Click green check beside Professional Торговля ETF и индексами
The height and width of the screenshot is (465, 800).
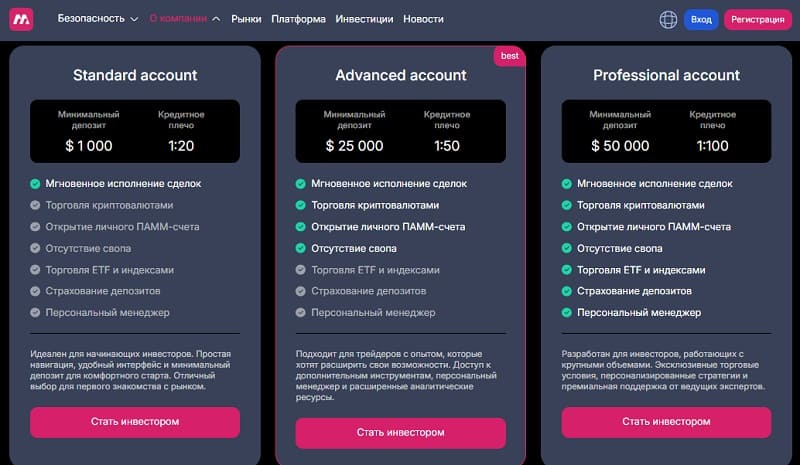tap(566, 270)
